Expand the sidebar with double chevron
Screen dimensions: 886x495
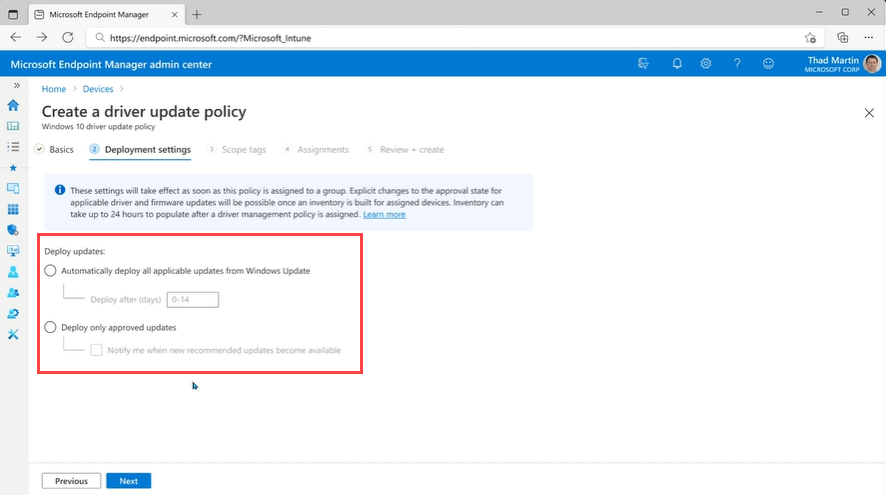pyautogui.click(x=17, y=85)
